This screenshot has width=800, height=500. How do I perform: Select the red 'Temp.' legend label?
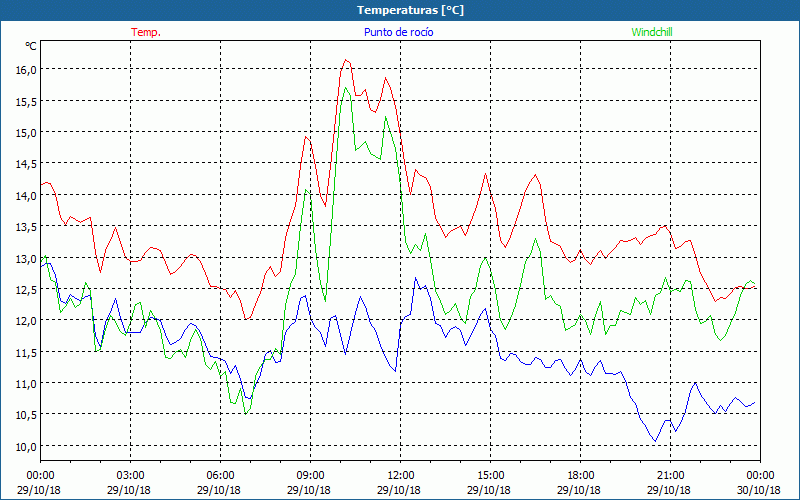coord(146,32)
